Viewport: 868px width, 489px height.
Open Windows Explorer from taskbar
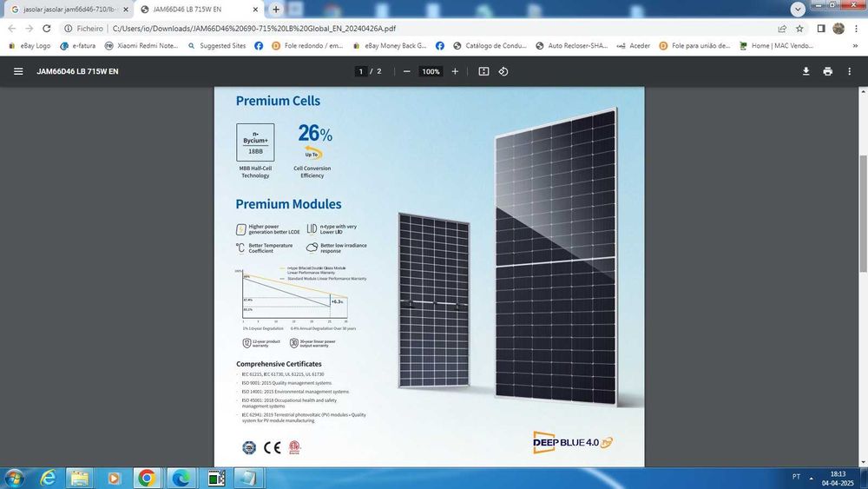pyautogui.click(x=80, y=478)
